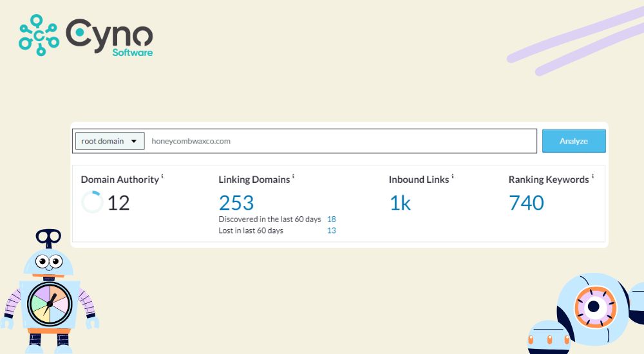Click the Cyno network logo icon
The image size is (644, 354).
tap(39, 35)
